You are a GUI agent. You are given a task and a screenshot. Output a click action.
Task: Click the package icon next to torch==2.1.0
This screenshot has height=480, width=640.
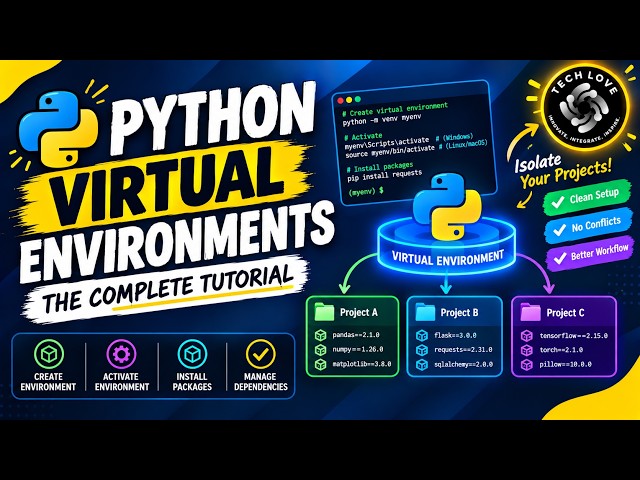point(527,350)
